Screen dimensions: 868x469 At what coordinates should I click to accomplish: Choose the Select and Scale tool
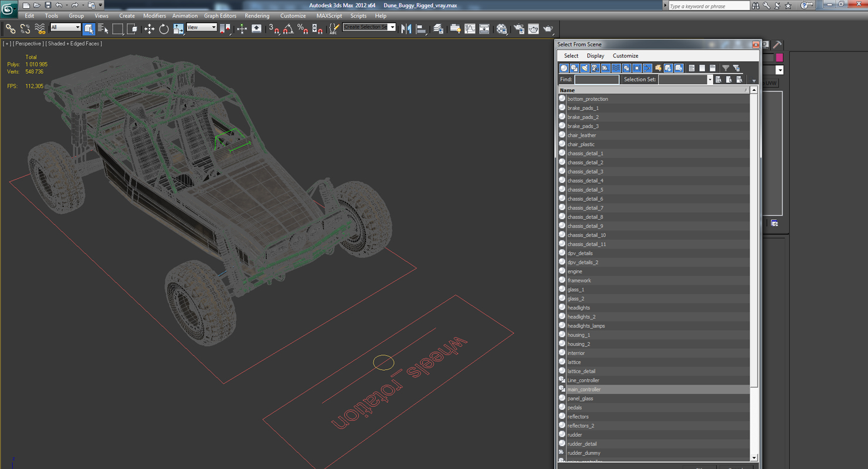[x=178, y=29]
